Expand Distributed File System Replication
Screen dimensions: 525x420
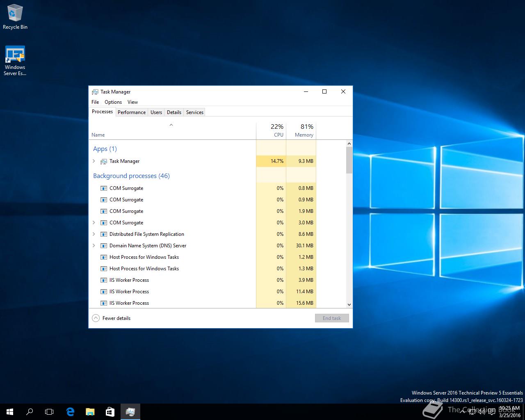pos(94,234)
